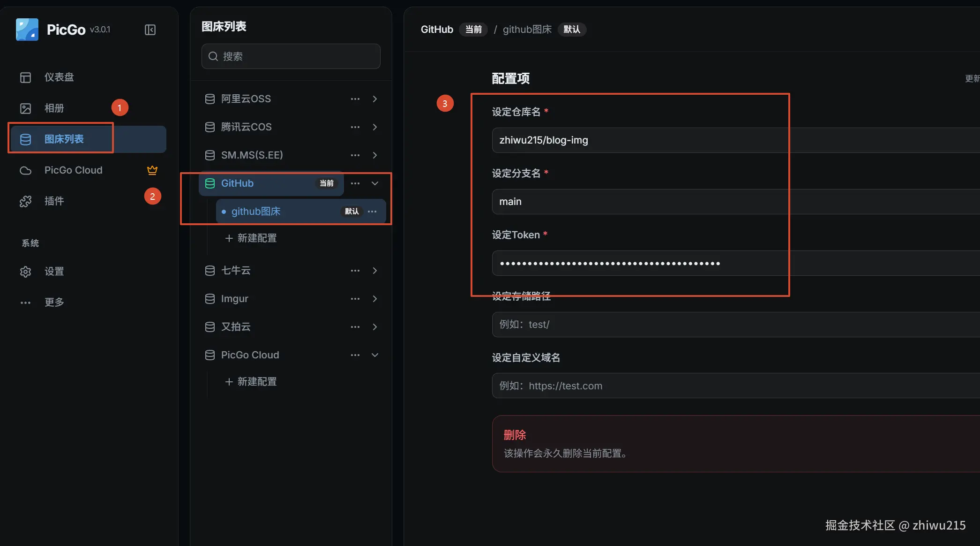Image resolution: width=980 pixels, height=546 pixels.
Task: Click the PicGo Cloud database icon in list
Action: click(x=210, y=355)
